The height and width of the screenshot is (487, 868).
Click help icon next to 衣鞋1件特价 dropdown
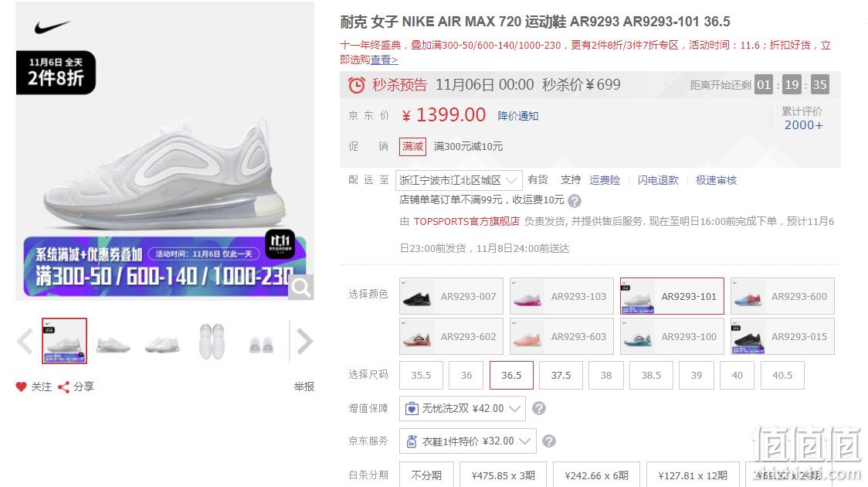point(548,441)
